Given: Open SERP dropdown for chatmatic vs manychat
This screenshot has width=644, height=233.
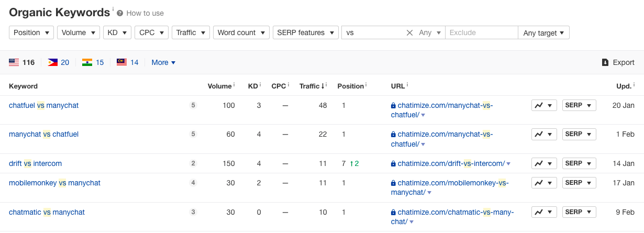Looking at the screenshot, I should click(x=579, y=212).
